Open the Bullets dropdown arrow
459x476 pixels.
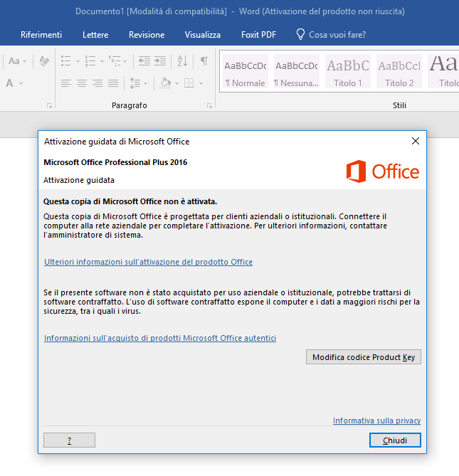(x=78, y=61)
